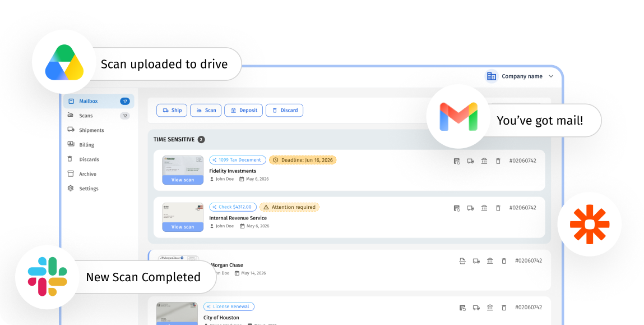
Task: Trash icon in Morgan Chase row
Action: (x=504, y=261)
